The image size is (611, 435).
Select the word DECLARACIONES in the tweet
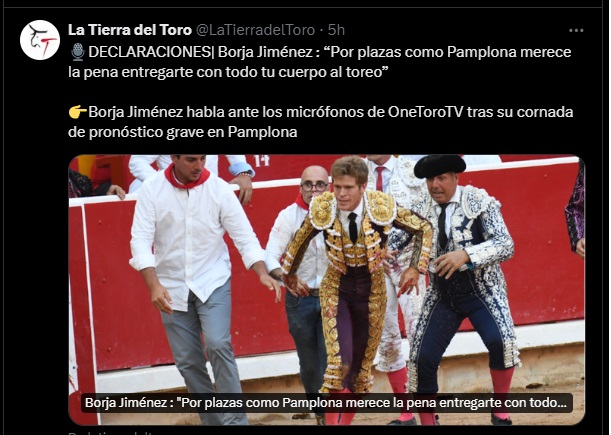(x=149, y=52)
